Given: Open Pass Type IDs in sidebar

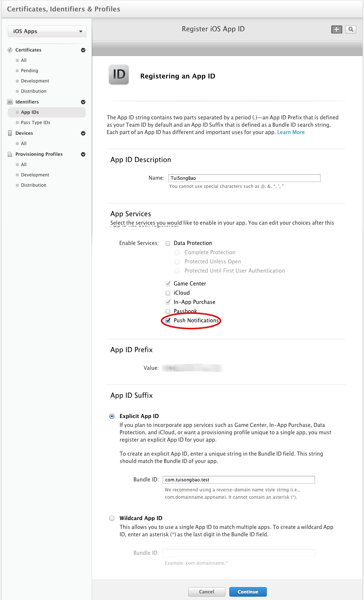Looking at the screenshot, I should point(35,123).
